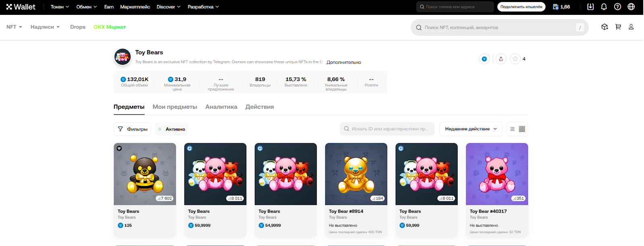
Task: Click the rarity badge 351 on purple card
Action: coord(518,198)
